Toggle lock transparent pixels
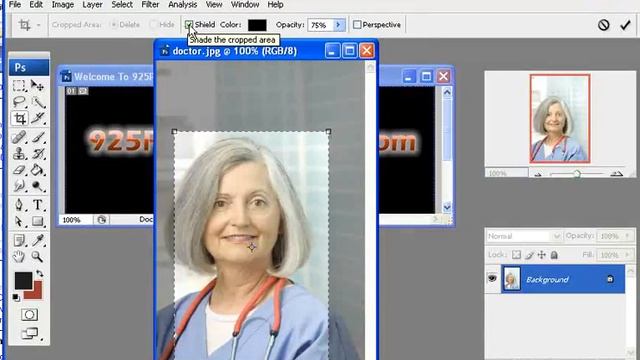The width and height of the screenshot is (640, 360). [x=516, y=255]
